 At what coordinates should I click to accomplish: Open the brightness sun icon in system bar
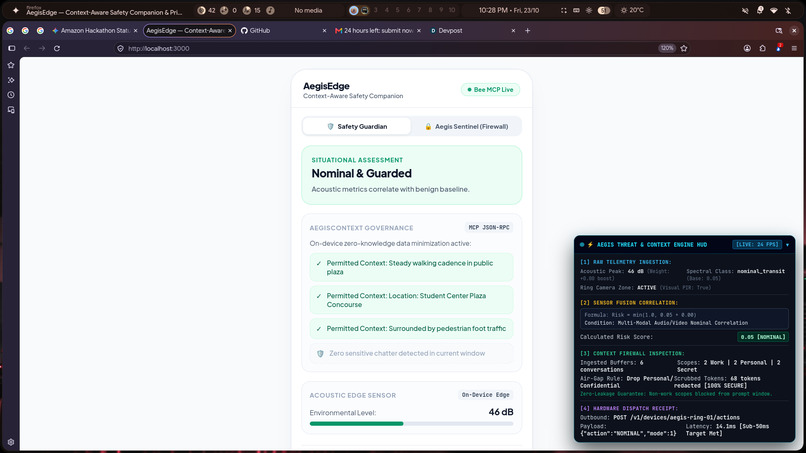[x=589, y=10]
